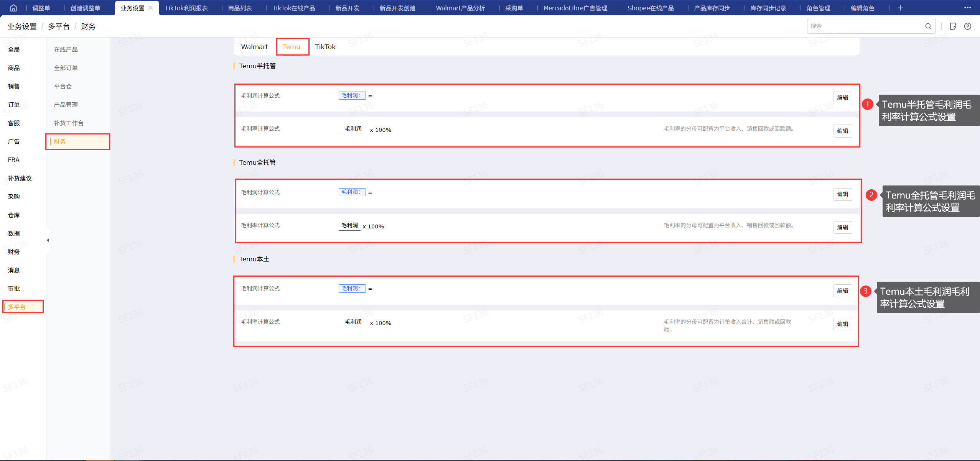
Task: Open 全部订单 submenu item
Action: pos(66,68)
